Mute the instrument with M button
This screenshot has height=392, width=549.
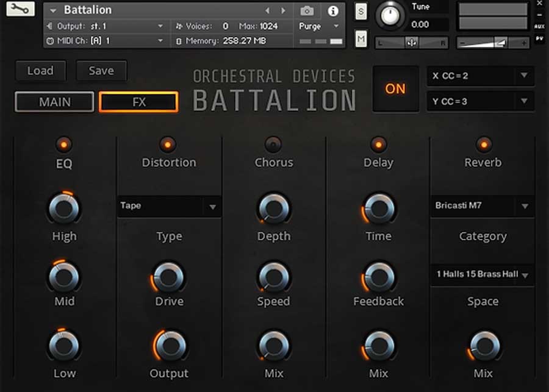(x=361, y=38)
